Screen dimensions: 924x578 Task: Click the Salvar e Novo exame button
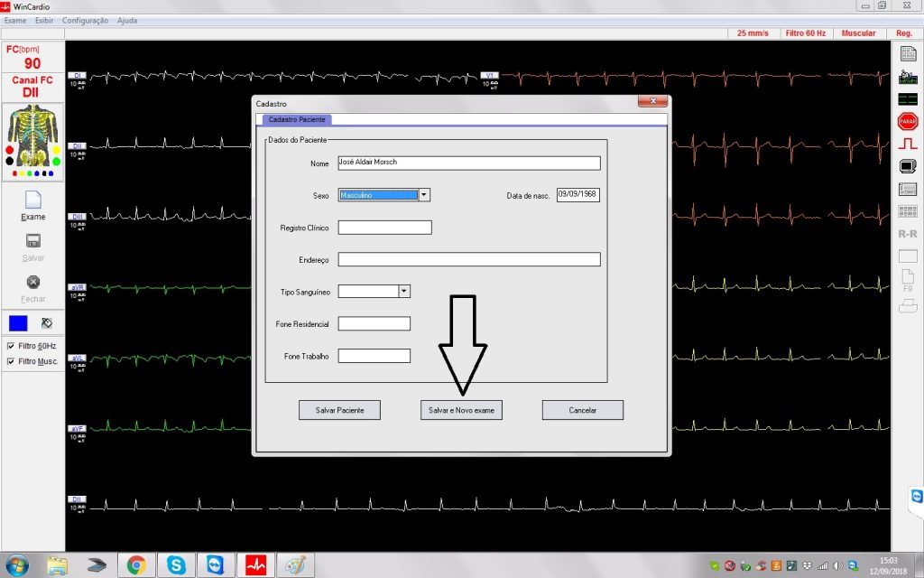point(461,410)
